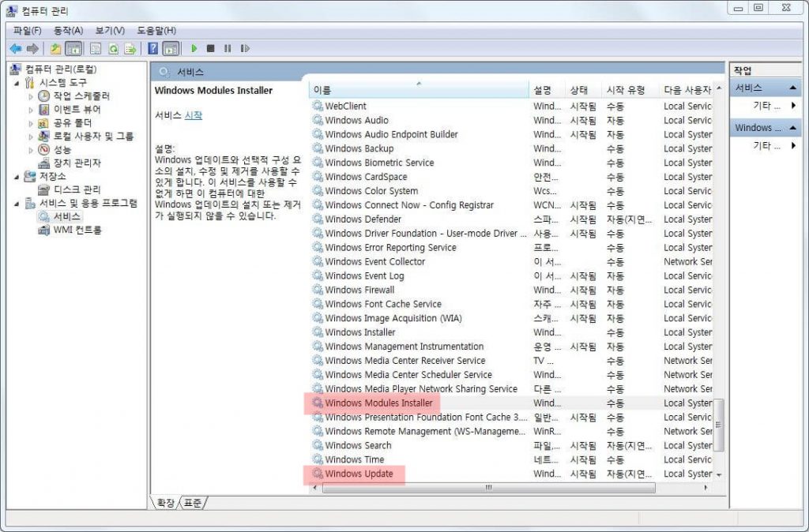Open the Help question mark icon

[x=152, y=48]
